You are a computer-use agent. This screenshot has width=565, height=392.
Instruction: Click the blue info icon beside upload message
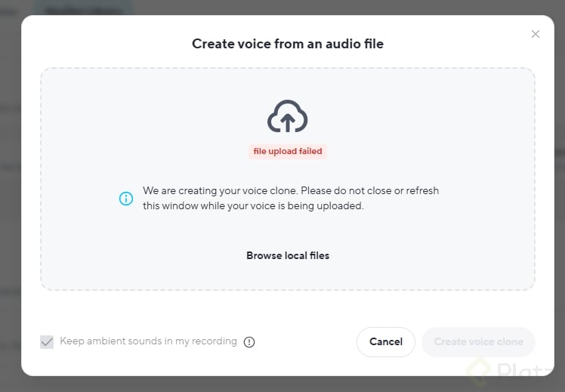click(x=126, y=199)
